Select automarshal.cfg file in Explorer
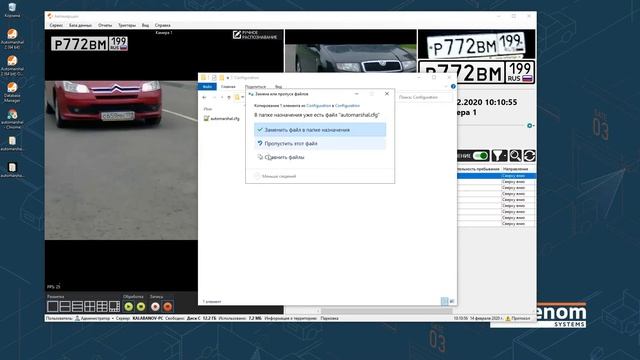This screenshot has height=360, width=640. (222, 119)
